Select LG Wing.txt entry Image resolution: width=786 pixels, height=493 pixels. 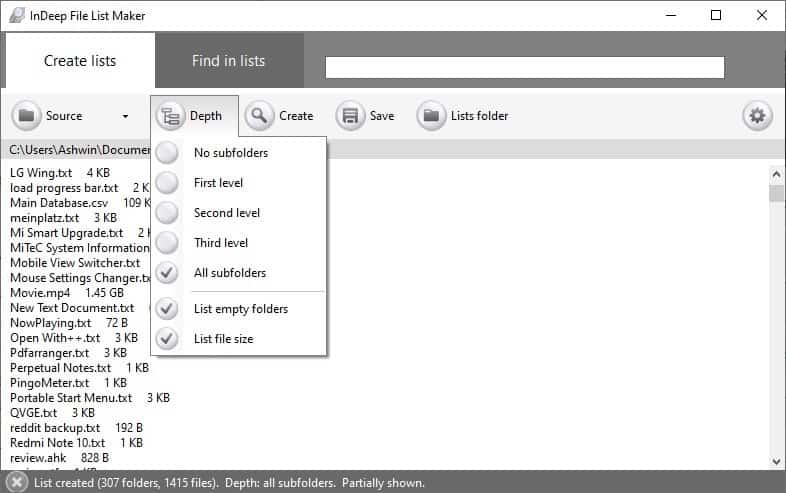[x=60, y=173]
